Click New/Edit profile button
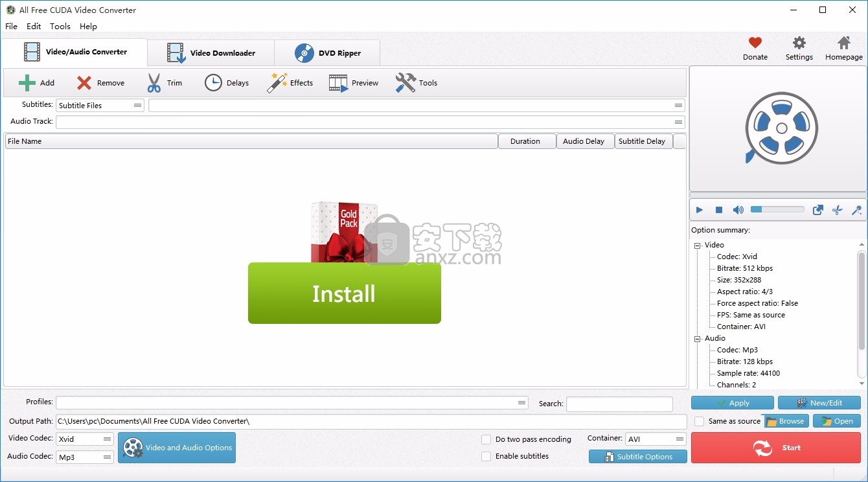This screenshot has width=868, height=482. pyautogui.click(x=819, y=403)
